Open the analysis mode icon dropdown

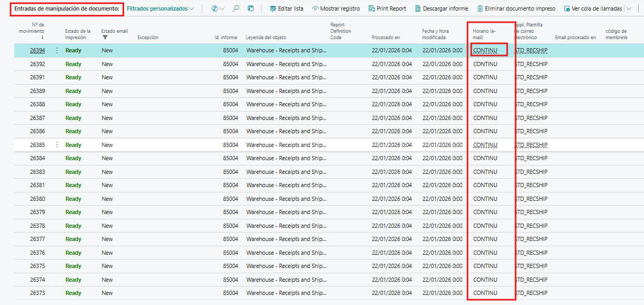[x=218, y=8]
